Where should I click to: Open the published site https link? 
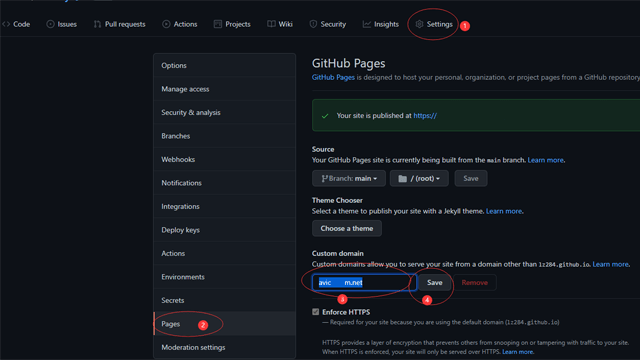(x=425, y=116)
